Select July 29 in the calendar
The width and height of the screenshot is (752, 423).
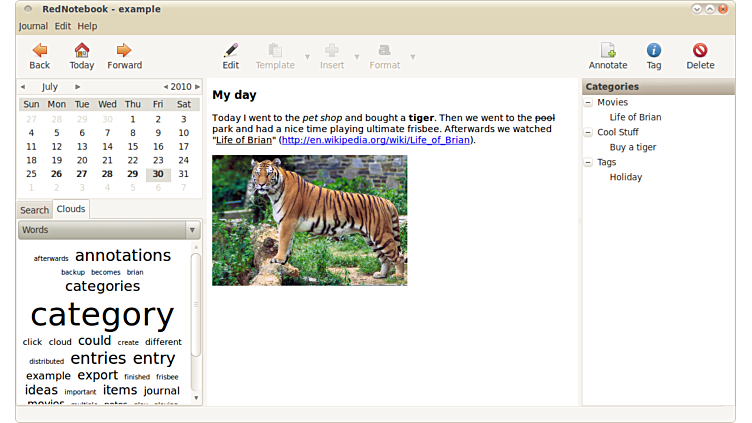tap(132, 174)
